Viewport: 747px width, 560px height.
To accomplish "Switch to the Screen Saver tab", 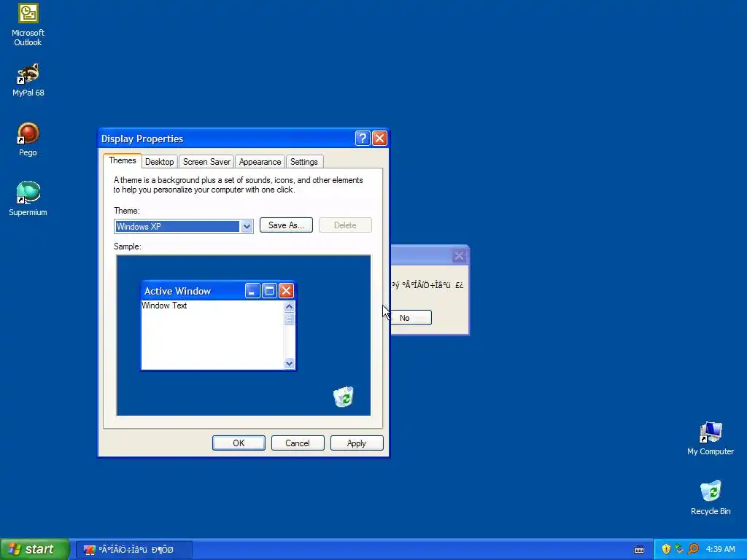I will coord(206,162).
